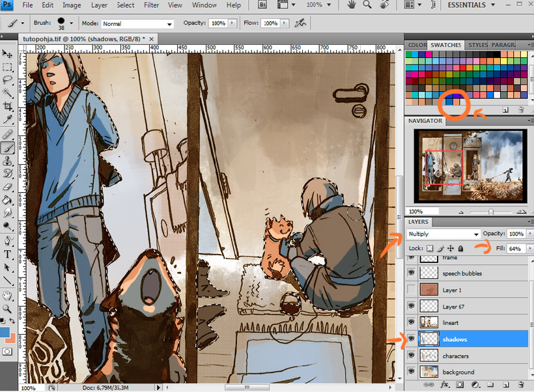Open the Filter menu
The width and height of the screenshot is (534, 392).
[x=151, y=5]
